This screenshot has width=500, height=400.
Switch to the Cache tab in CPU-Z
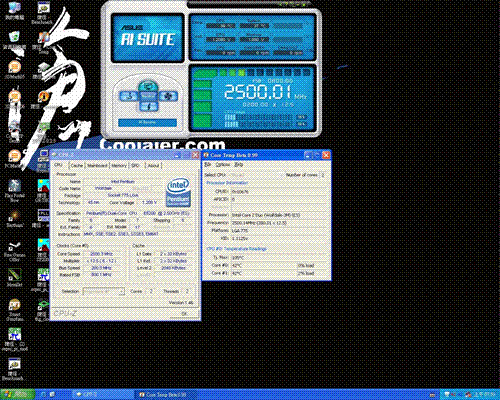point(77,165)
